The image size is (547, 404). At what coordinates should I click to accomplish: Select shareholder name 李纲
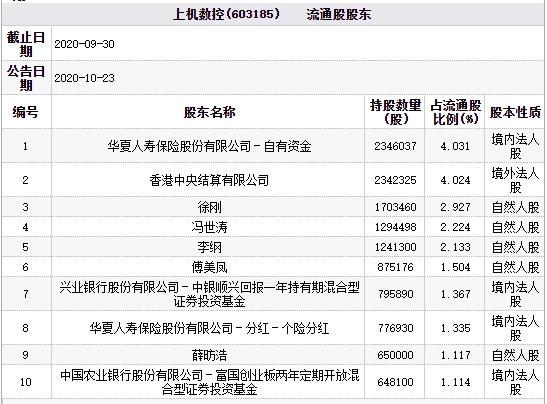pyautogui.click(x=209, y=247)
